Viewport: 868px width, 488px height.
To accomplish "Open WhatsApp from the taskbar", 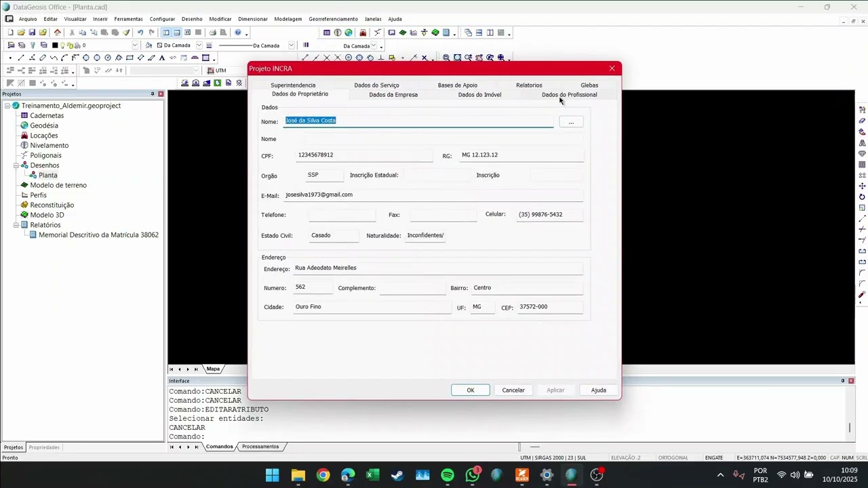I will point(473,475).
